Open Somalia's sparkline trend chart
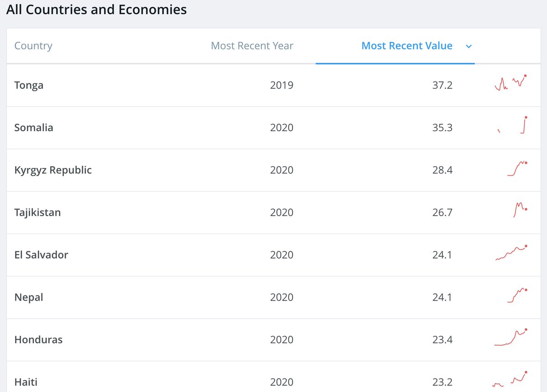Viewport: 547px width, 392px height. coord(513,125)
